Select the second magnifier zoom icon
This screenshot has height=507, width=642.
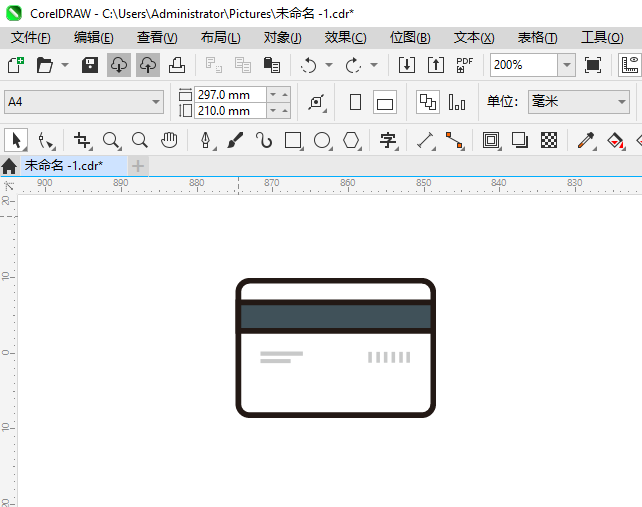[140, 140]
